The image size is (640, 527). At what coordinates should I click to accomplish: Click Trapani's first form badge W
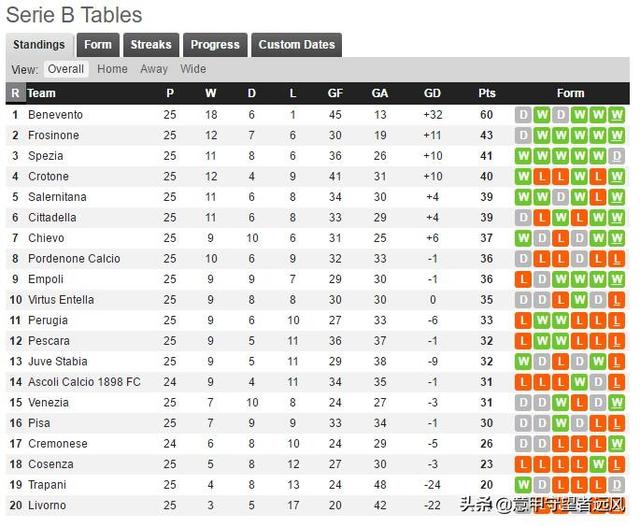523,485
